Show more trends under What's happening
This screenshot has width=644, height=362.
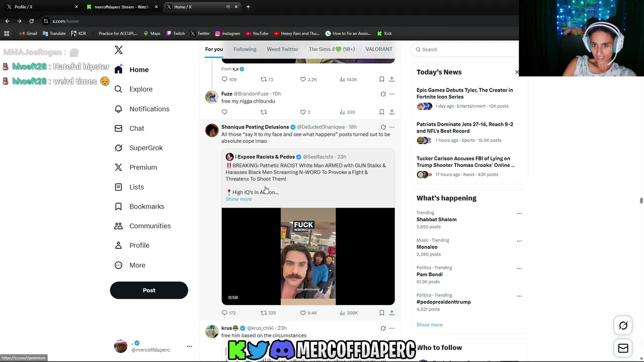coord(430,325)
